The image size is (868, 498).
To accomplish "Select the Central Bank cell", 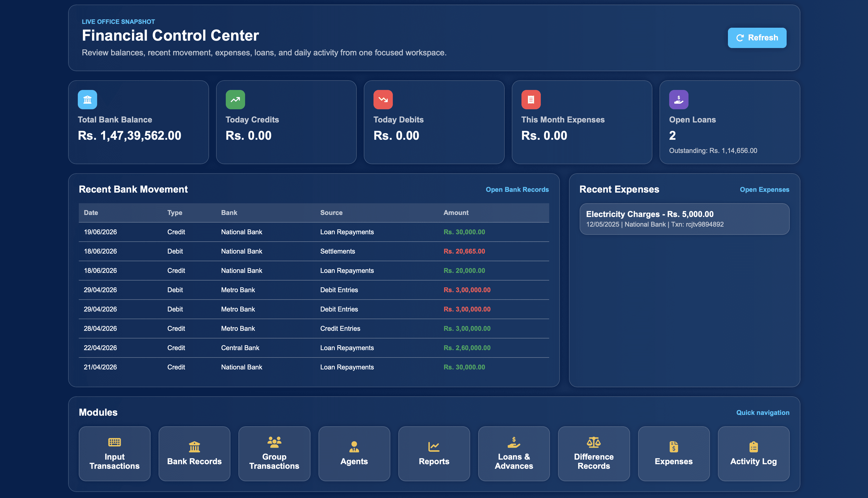I will [240, 348].
